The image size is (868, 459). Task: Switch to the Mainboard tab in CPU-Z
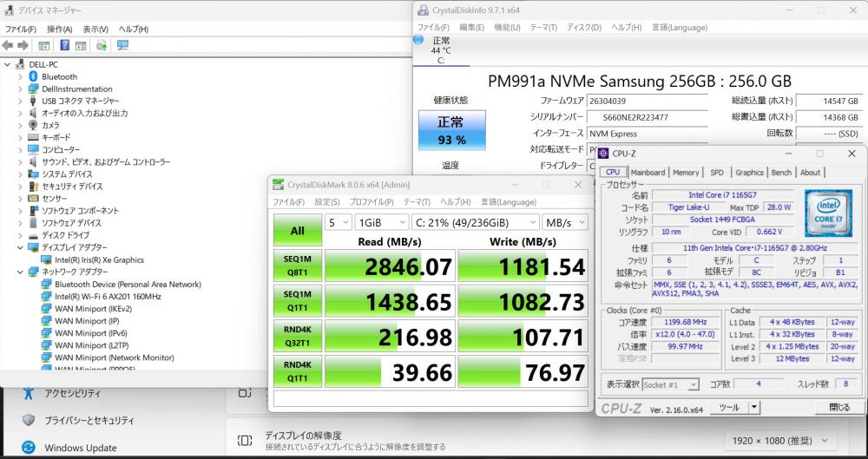coord(648,173)
